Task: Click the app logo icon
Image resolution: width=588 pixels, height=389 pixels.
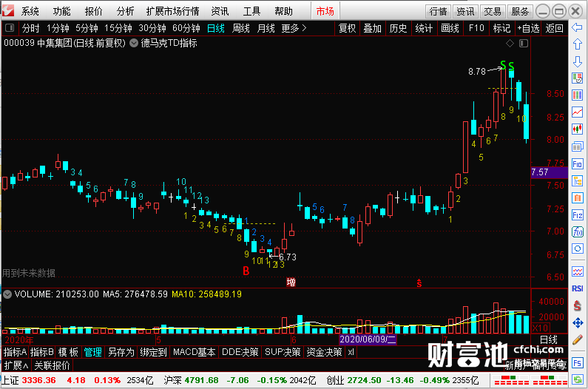Action: (x=8, y=10)
